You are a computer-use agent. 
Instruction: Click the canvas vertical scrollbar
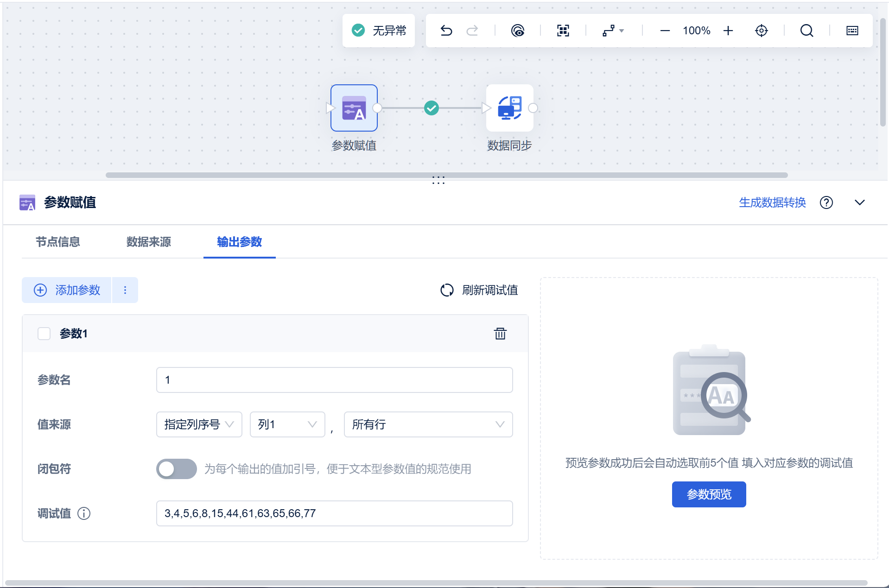pos(883,72)
